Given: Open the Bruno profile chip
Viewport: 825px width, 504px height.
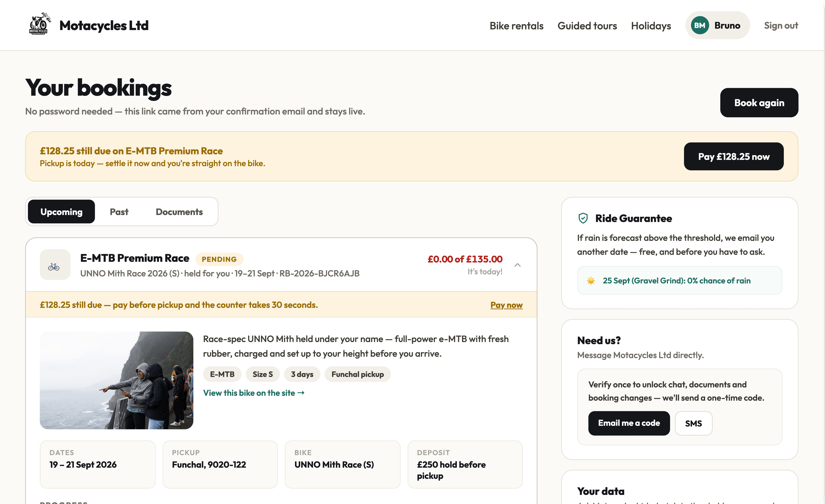Looking at the screenshot, I should click(718, 25).
